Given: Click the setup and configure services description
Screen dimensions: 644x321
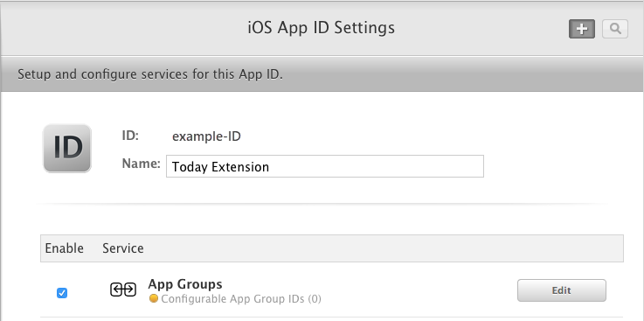Looking at the screenshot, I should [150, 75].
